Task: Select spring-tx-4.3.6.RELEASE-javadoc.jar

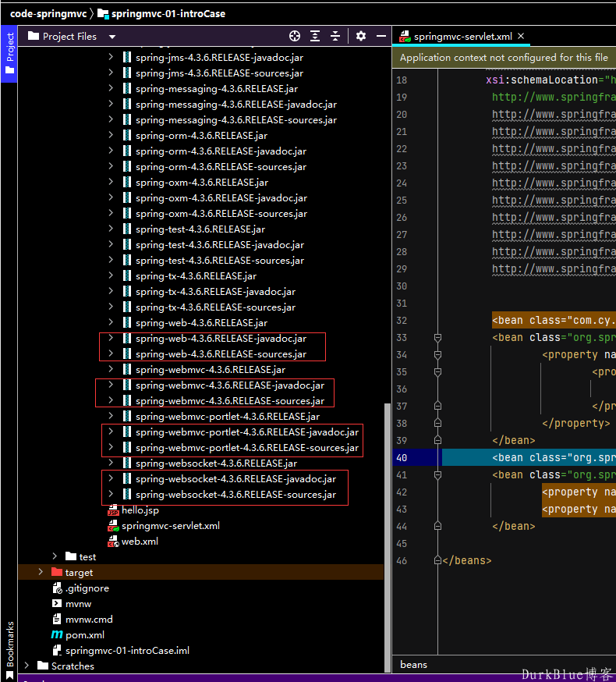Action: pyautogui.click(x=215, y=291)
